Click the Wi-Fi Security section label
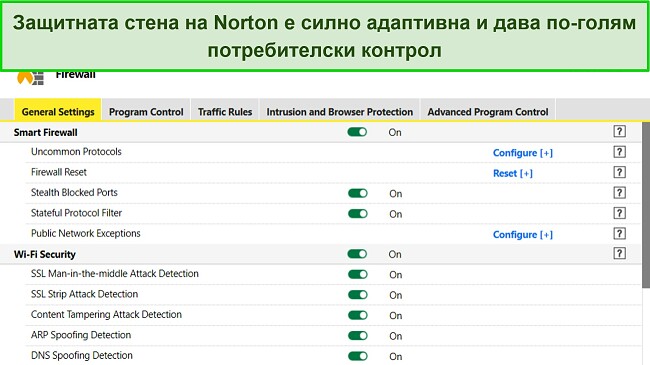 tap(45, 254)
